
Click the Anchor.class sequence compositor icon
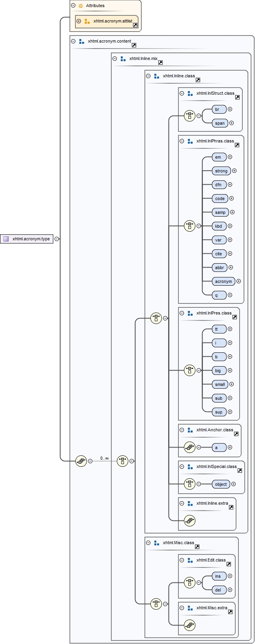coord(190,447)
